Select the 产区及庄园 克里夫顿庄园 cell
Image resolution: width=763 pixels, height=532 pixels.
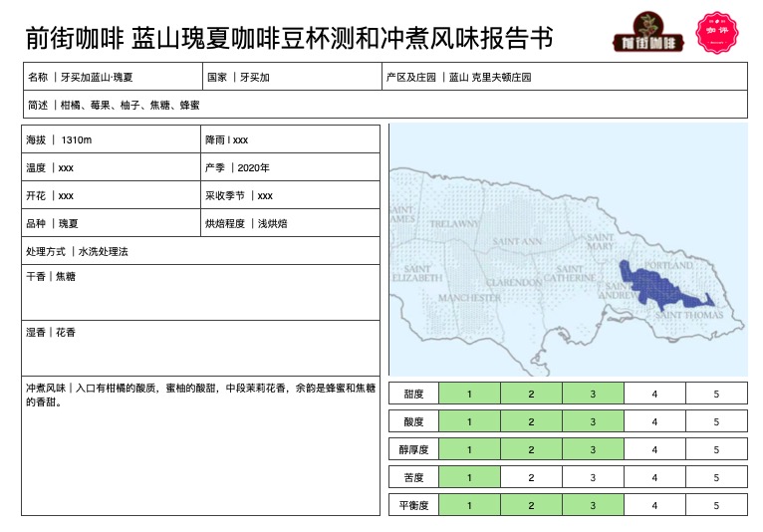564,77
